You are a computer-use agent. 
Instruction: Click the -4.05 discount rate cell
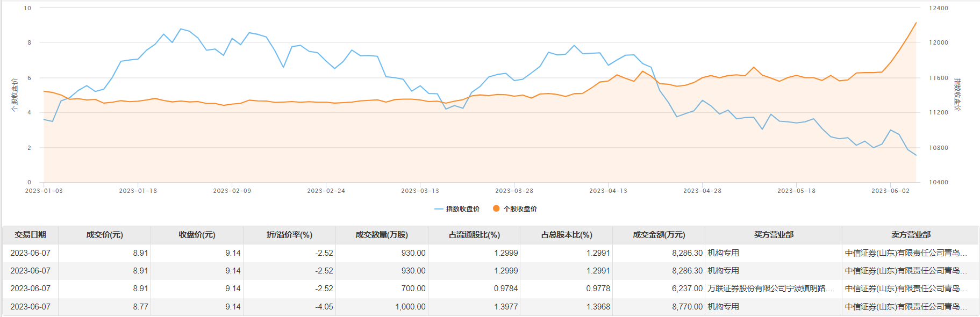324,307
